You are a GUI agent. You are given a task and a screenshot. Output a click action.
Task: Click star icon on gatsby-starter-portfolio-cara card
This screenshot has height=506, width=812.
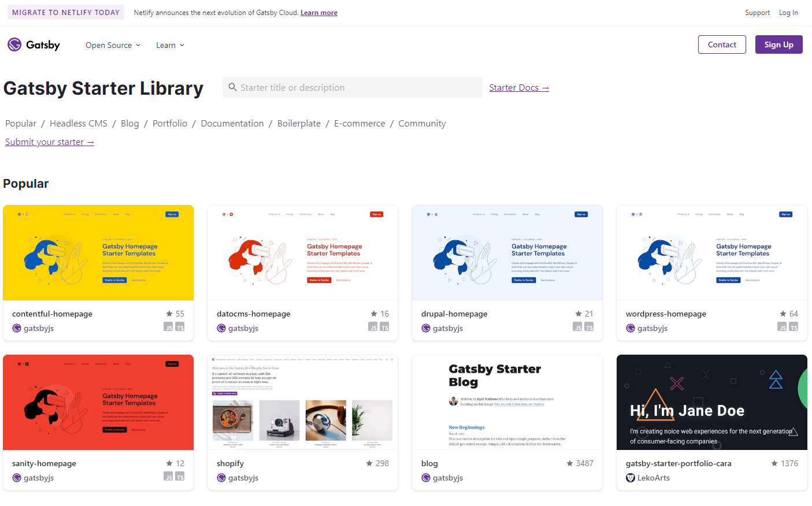point(774,463)
